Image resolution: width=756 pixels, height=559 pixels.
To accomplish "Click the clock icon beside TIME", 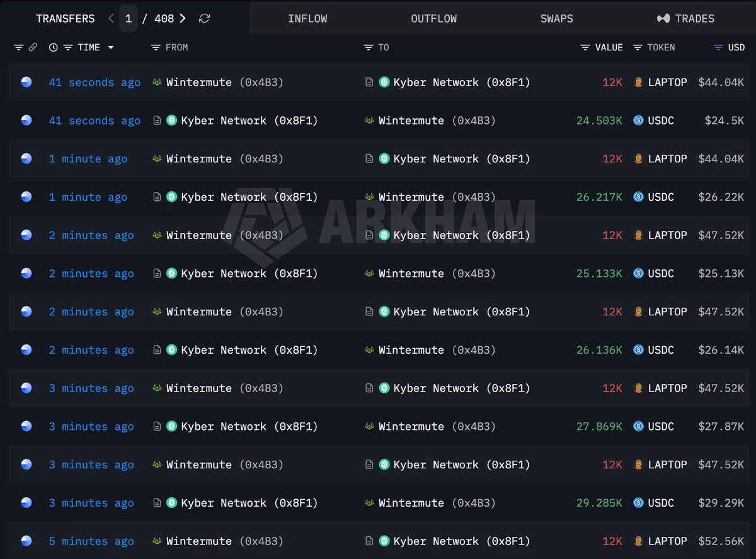I will coord(53,47).
